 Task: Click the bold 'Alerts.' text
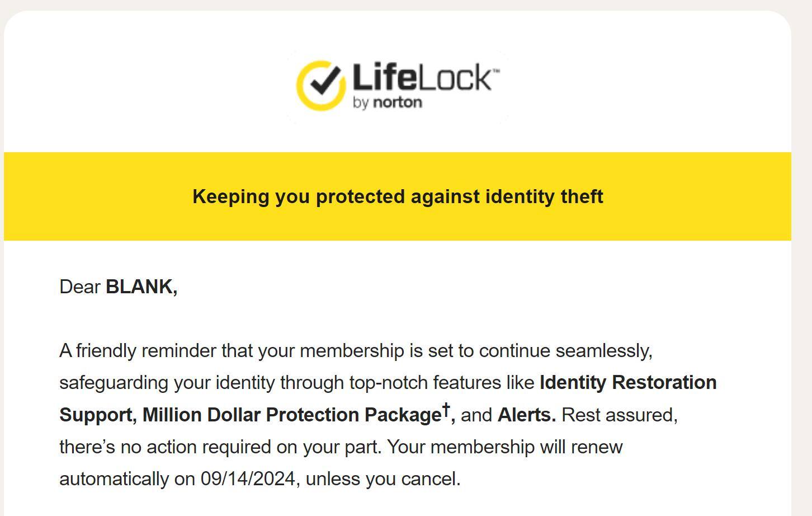[x=526, y=415]
